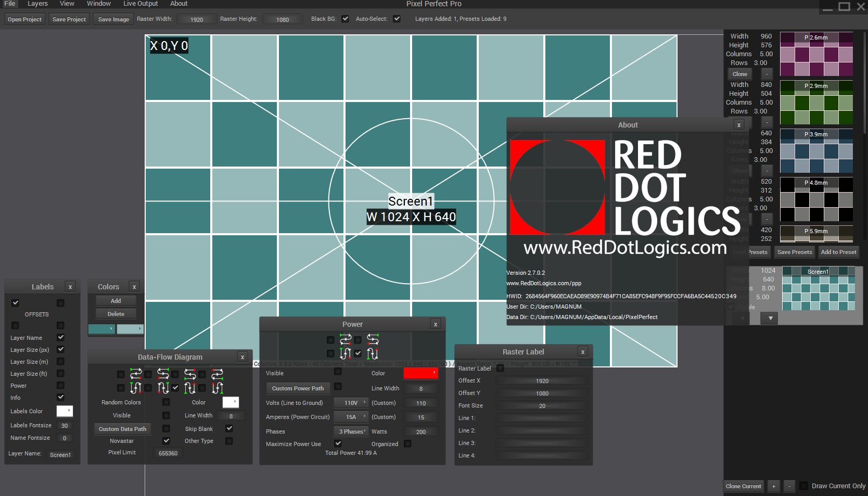The height and width of the screenshot is (496, 868).
Task: Choose Power vertical path icon starting top-left
Action: (x=346, y=353)
